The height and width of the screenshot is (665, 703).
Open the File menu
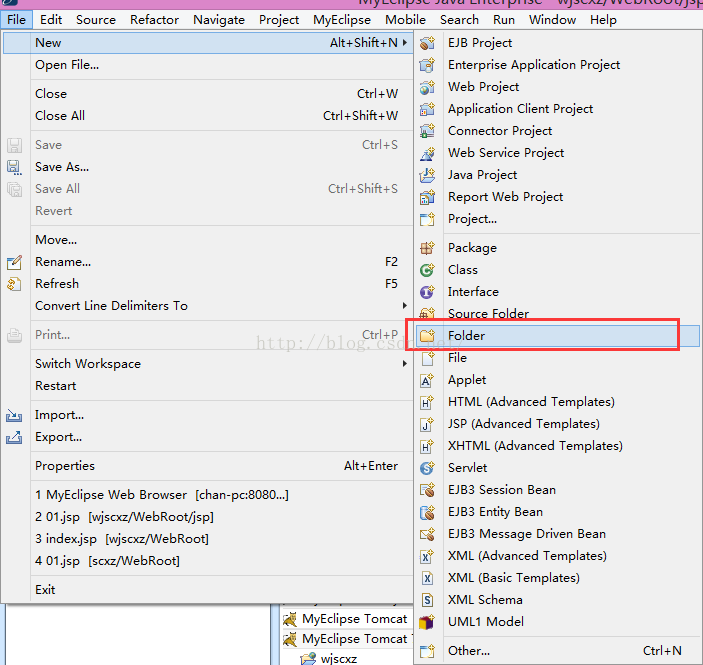pos(17,20)
